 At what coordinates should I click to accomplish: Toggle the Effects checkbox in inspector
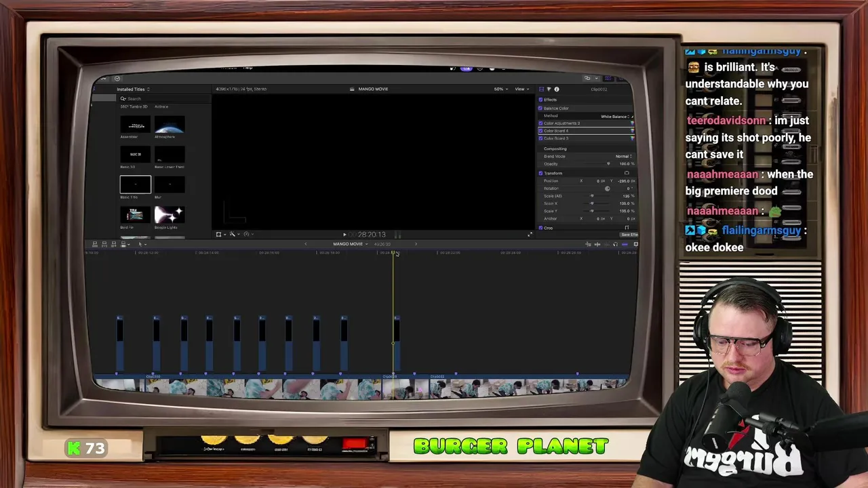pos(540,100)
